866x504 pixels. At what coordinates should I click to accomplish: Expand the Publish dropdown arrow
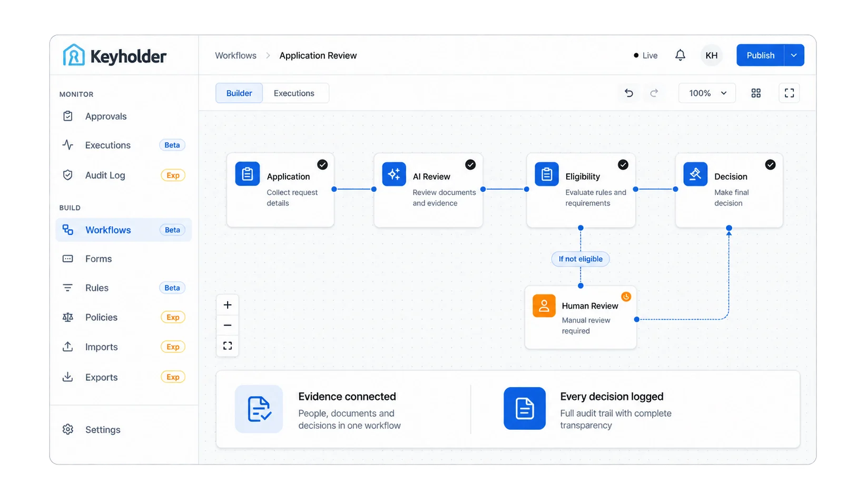794,55
